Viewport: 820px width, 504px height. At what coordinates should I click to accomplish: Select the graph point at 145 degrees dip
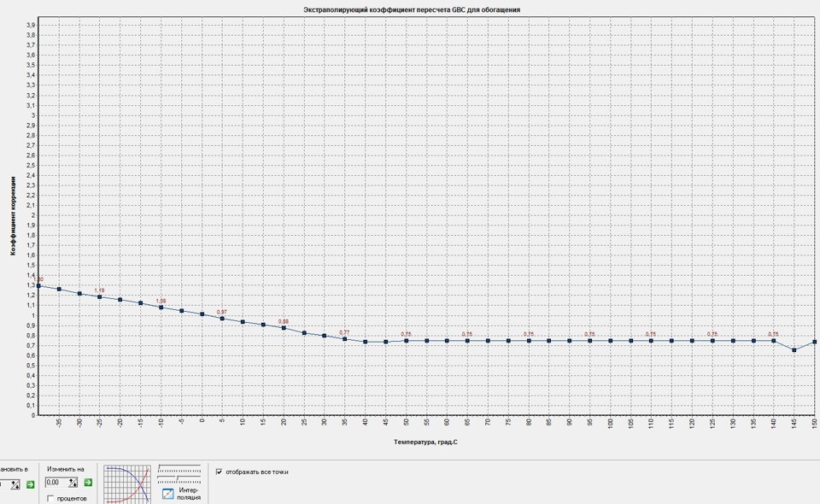794,349
